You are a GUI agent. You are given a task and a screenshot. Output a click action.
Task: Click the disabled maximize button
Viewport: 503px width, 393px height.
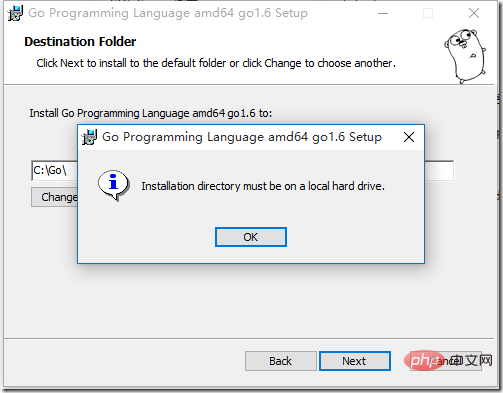click(x=428, y=13)
